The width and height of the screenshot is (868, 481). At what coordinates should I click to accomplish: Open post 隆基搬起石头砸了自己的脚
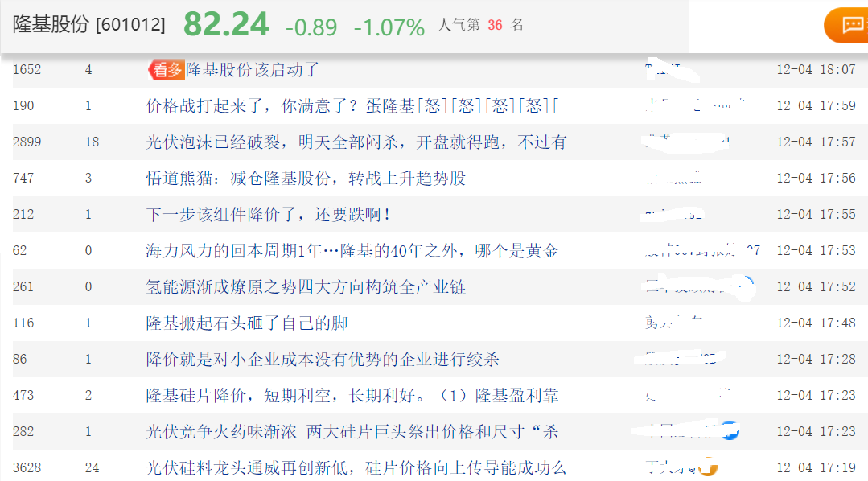coord(247,323)
